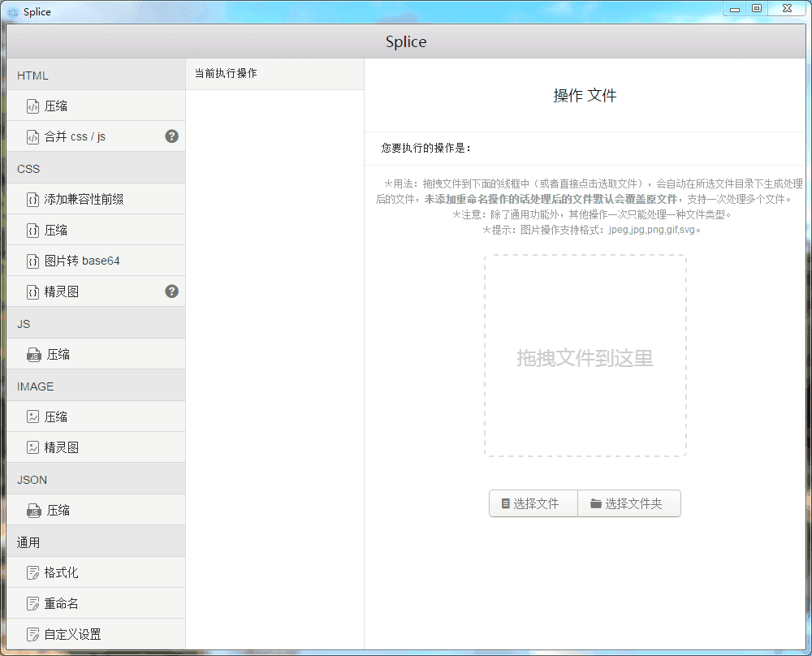Click the IMAGE 压缩 picture icon
The height and width of the screenshot is (656, 812).
coord(32,416)
